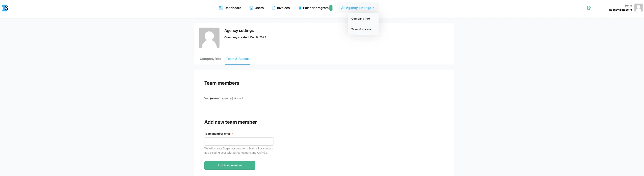The image size is (644, 176).
Task: Click the Company created Dec 8, 2023 text
Action: click(x=245, y=37)
